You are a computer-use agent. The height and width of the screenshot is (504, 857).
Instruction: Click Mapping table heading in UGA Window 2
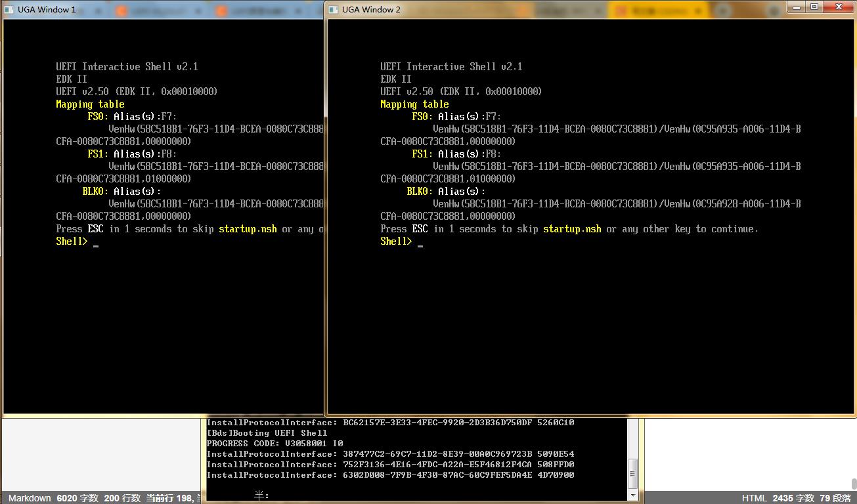pos(414,104)
